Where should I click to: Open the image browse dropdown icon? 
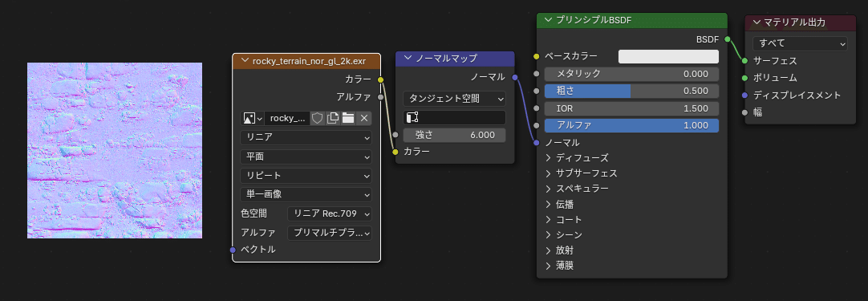point(252,118)
